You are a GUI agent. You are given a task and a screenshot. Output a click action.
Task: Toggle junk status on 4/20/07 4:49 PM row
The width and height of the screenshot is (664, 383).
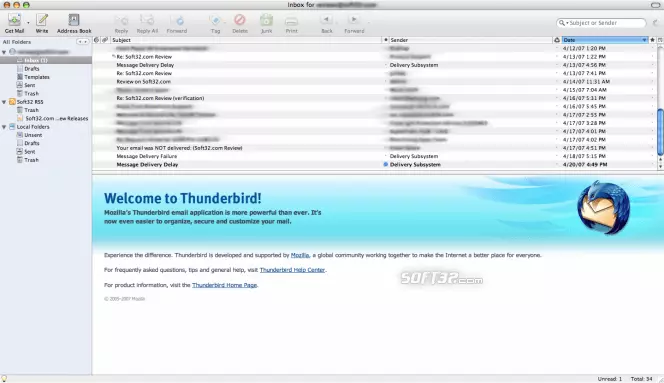pyautogui.click(x=557, y=164)
